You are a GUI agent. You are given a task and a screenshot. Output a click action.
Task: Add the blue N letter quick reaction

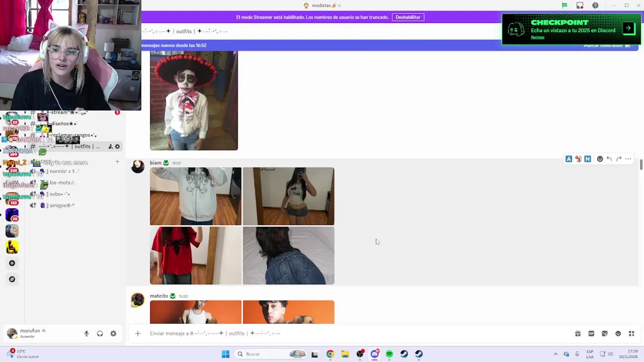587,159
